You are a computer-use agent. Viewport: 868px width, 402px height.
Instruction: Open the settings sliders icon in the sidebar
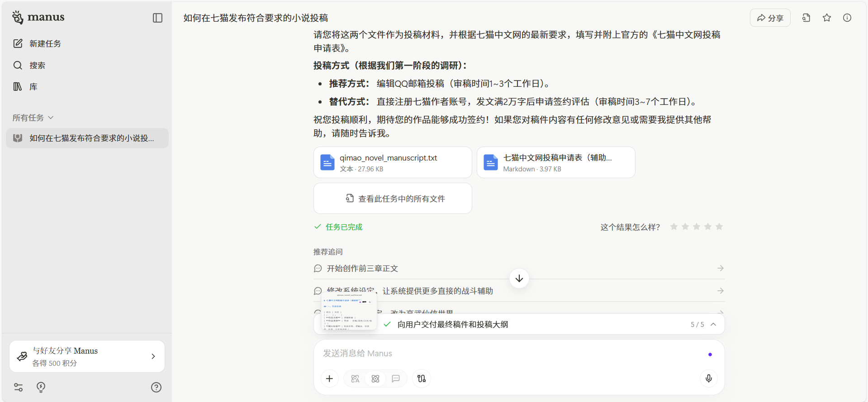click(x=19, y=387)
